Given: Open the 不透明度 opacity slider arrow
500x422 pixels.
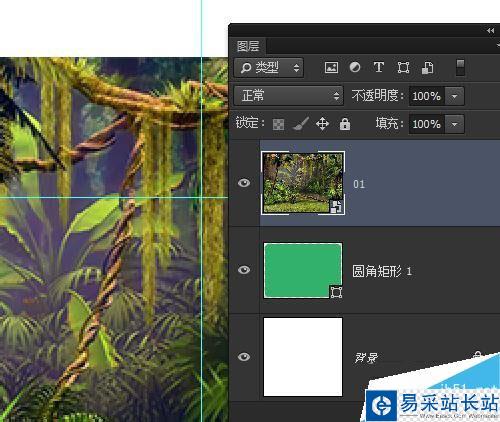Looking at the screenshot, I should (454, 96).
